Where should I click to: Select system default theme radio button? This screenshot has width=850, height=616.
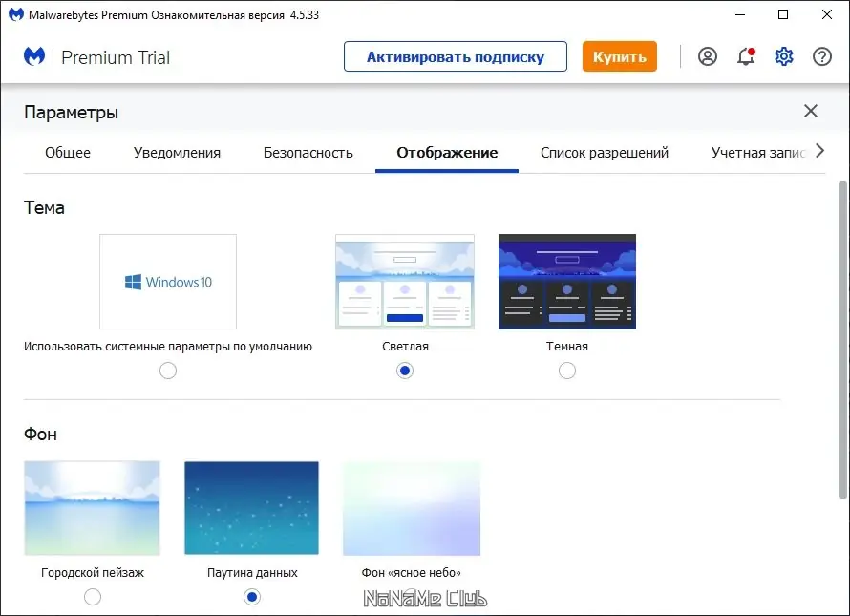168,371
